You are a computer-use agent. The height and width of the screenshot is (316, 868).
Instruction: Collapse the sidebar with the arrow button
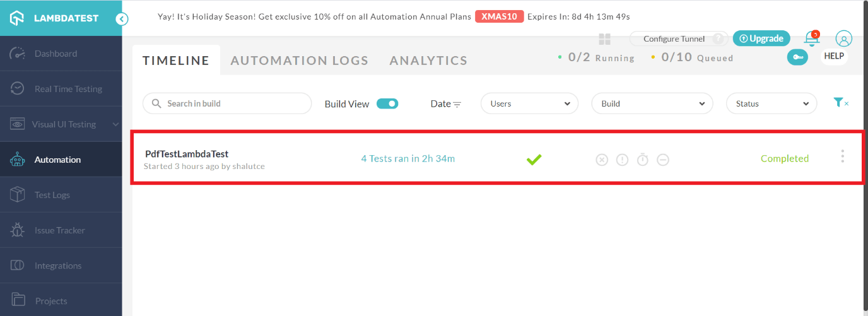pos(122,19)
